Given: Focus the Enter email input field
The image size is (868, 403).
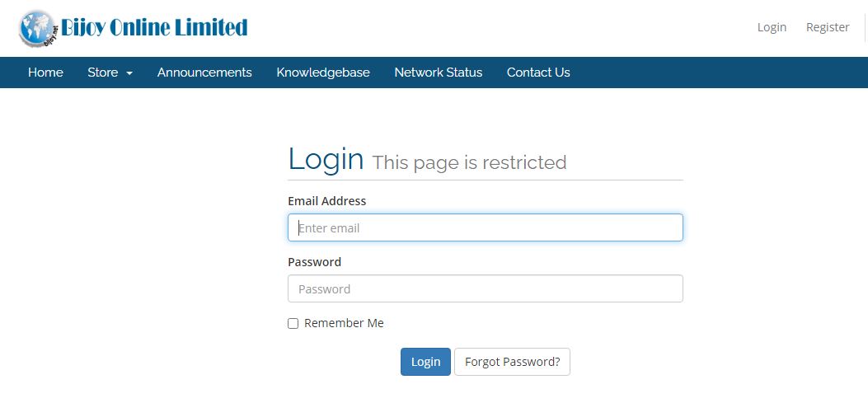Looking at the screenshot, I should (485, 228).
